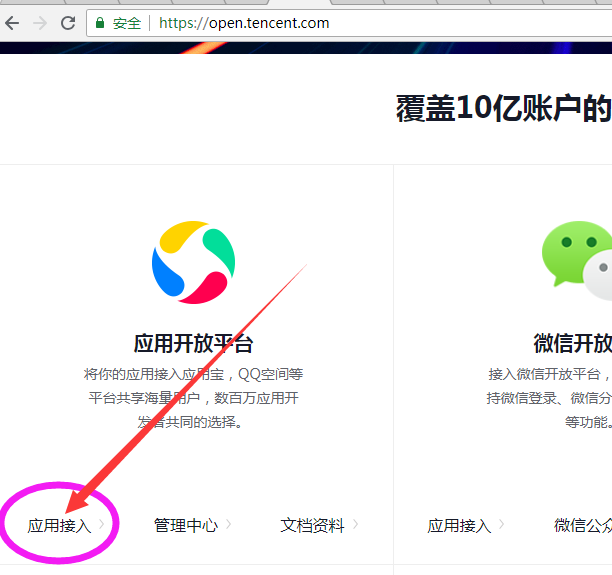Screen dimensions: 612x575
Task: Click the chevron after 应用接入 under 应用开放平台
Action: (101, 524)
